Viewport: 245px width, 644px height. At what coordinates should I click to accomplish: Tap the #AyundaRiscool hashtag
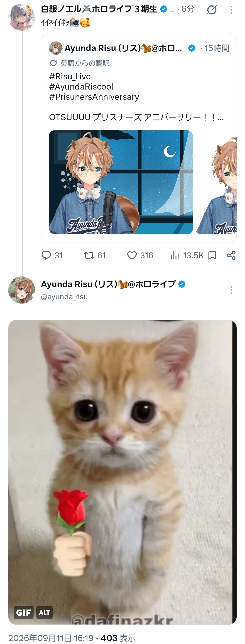pos(81,86)
